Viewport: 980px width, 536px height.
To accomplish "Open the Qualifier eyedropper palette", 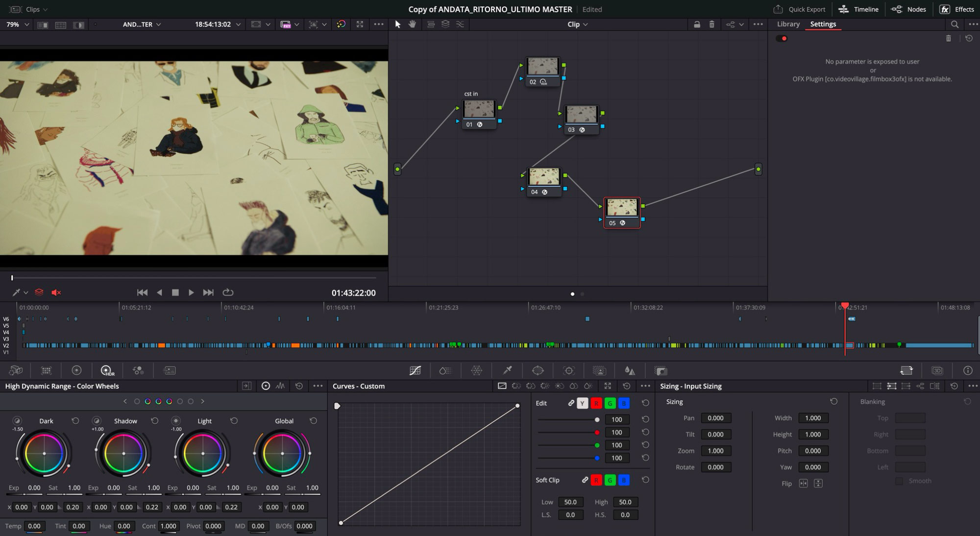I will coord(507,370).
